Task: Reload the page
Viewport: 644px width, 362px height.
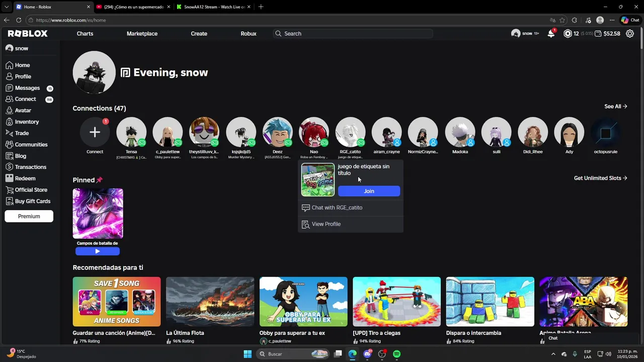Action: 19,20
